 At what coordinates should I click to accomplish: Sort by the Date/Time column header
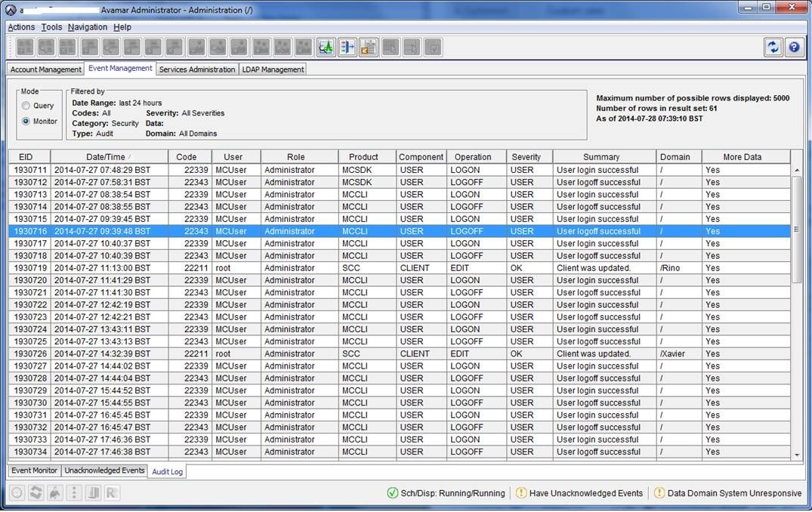[x=110, y=157]
